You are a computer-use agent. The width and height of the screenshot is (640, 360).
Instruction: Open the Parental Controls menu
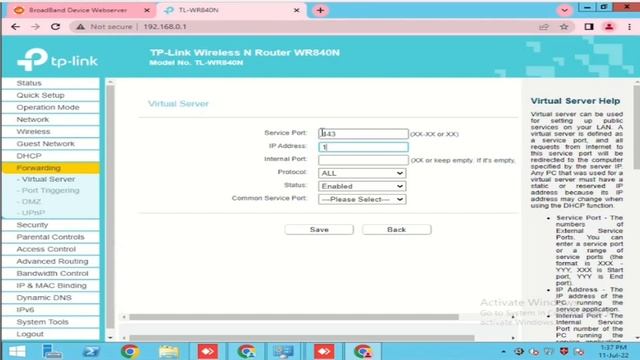click(51, 237)
